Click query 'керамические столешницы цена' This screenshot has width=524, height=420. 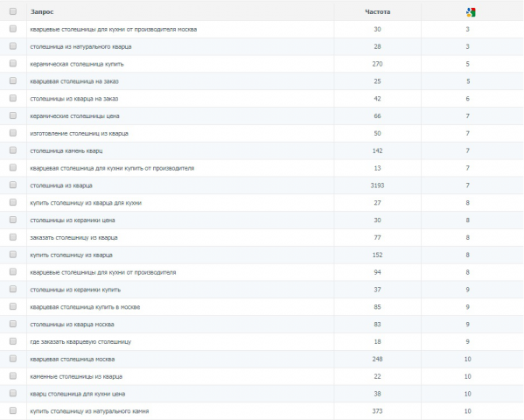tap(74, 116)
